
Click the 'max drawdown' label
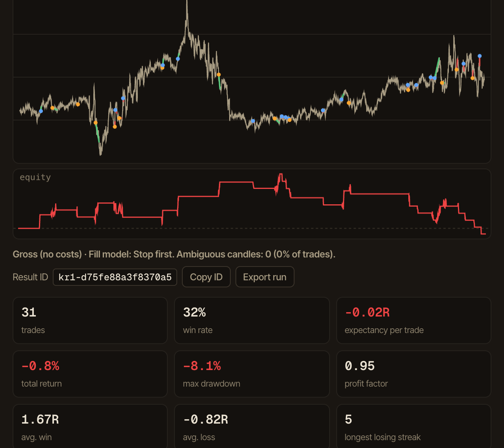[211, 384]
